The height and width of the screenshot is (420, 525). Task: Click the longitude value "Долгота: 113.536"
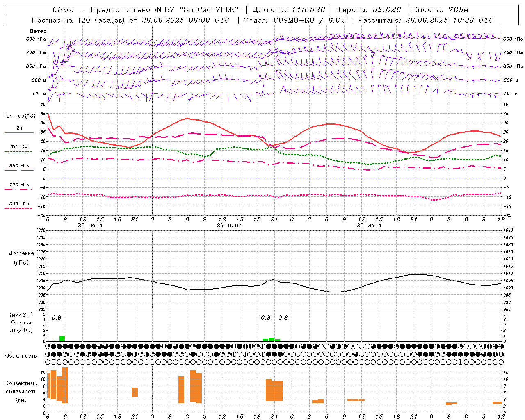click(289, 10)
